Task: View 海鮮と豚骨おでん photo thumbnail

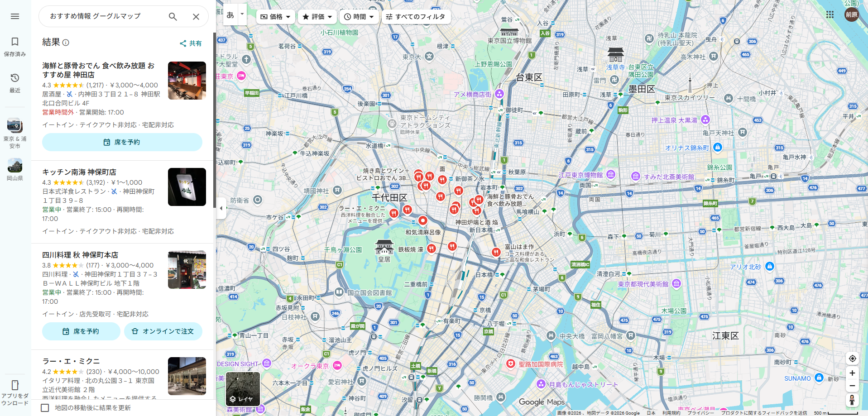Action: click(x=187, y=81)
